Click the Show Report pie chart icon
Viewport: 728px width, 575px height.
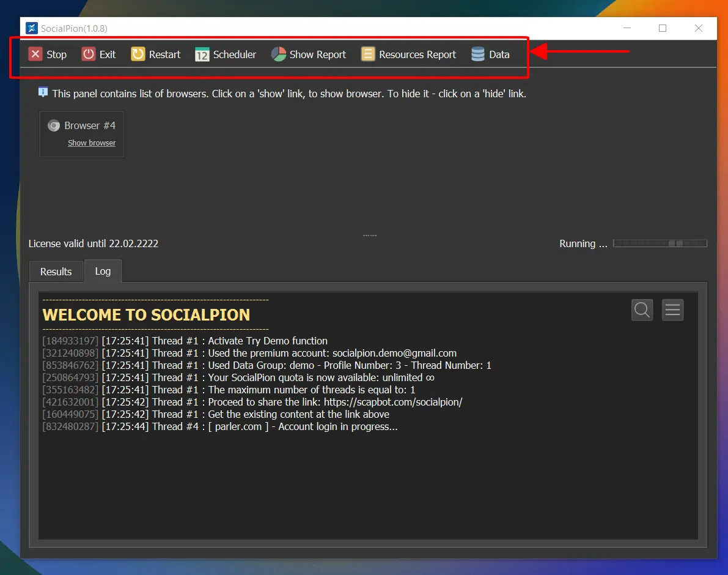click(279, 54)
